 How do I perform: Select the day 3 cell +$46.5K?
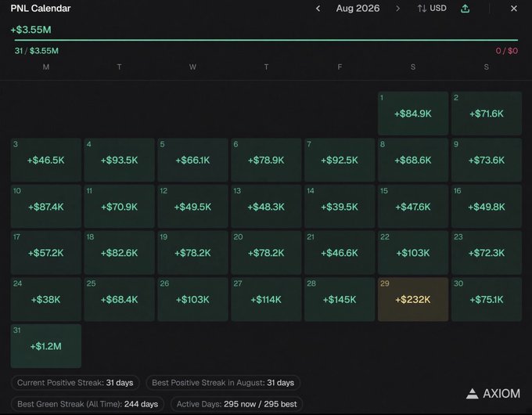click(46, 160)
